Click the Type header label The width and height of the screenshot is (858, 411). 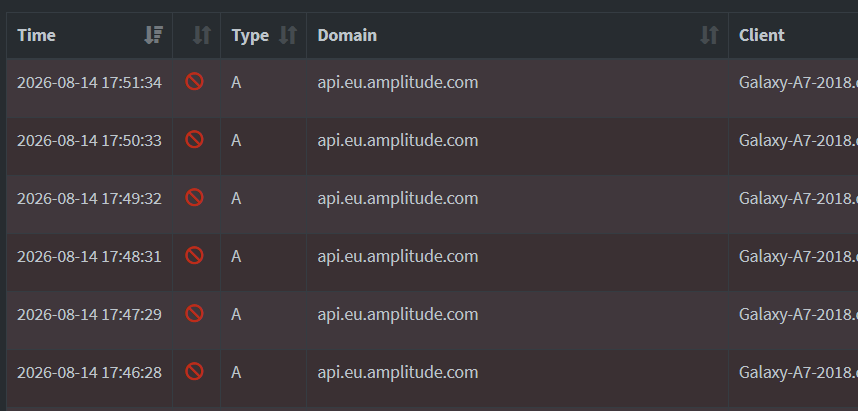pyautogui.click(x=250, y=36)
